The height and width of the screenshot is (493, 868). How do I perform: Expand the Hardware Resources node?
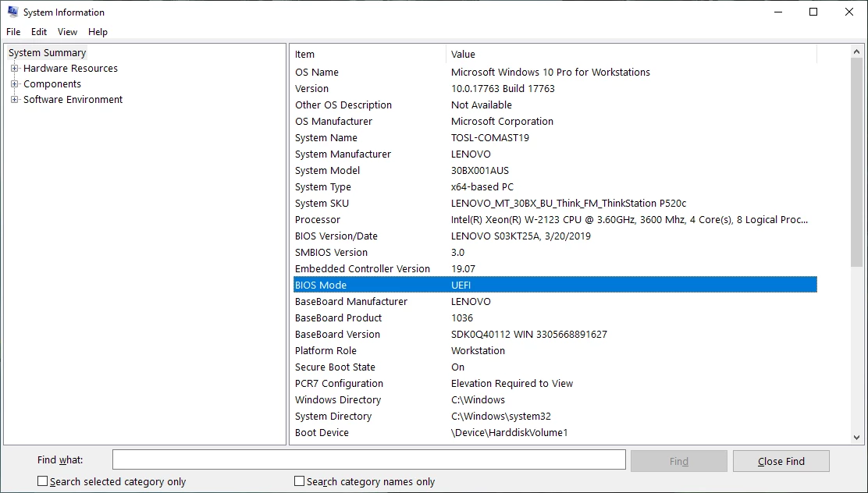(14, 69)
